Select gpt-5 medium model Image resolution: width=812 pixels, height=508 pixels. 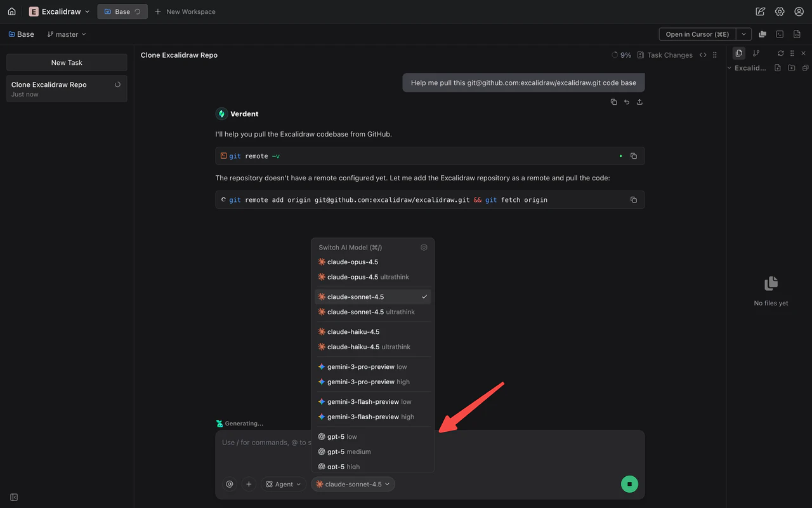coord(373,451)
